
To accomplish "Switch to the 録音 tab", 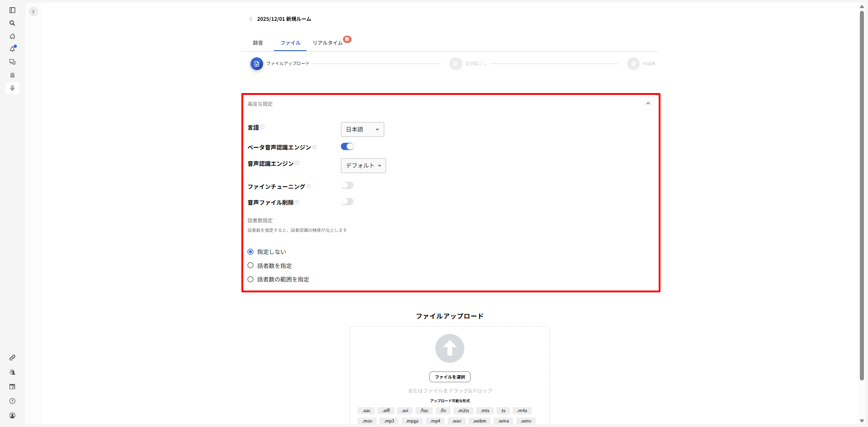I will pos(258,43).
